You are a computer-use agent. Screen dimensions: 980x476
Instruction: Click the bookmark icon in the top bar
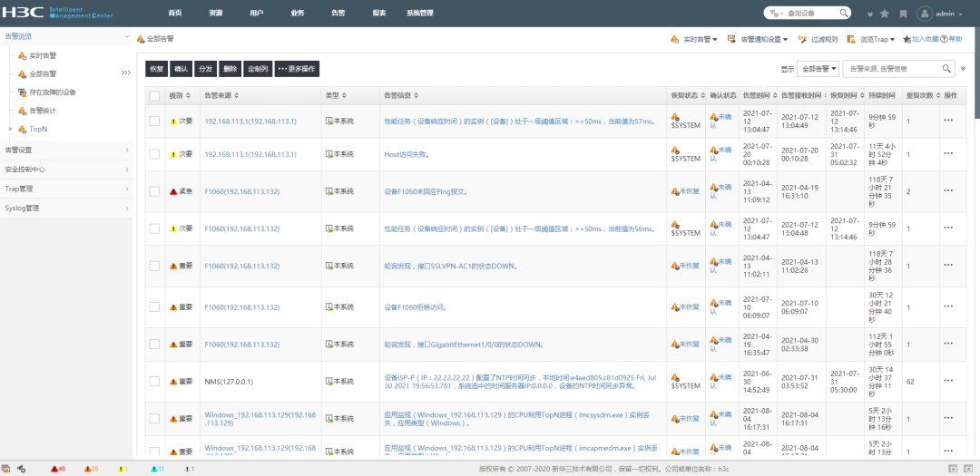pos(903,13)
